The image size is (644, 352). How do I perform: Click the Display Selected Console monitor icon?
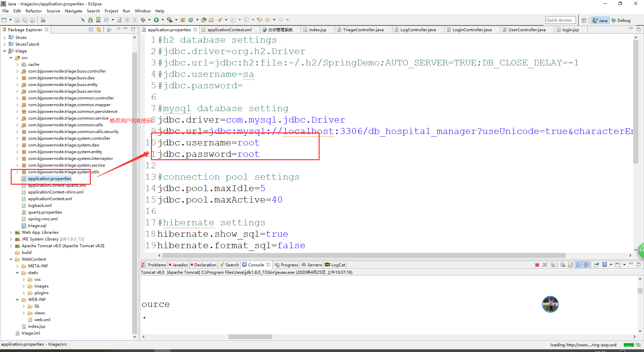[x=604, y=265]
